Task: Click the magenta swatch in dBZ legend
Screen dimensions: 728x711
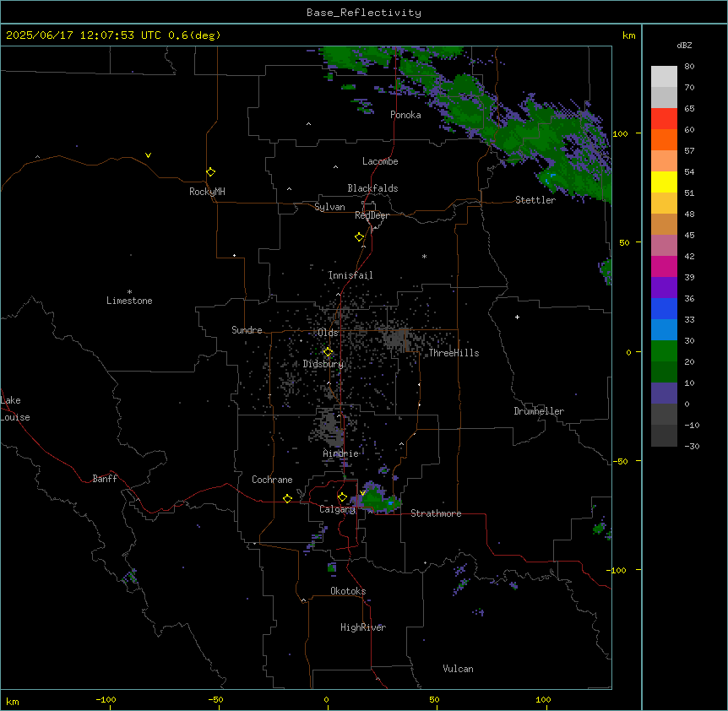Action: tap(664, 266)
